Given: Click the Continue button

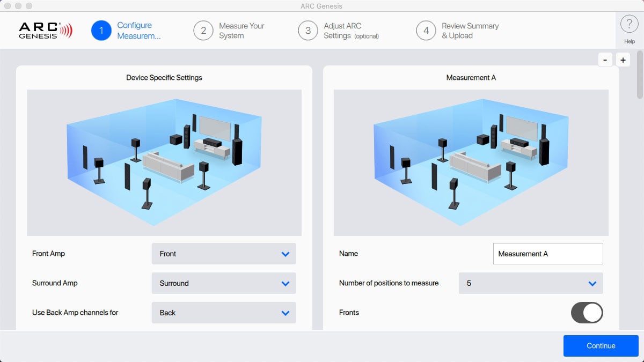Looking at the screenshot, I should point(601,346).
